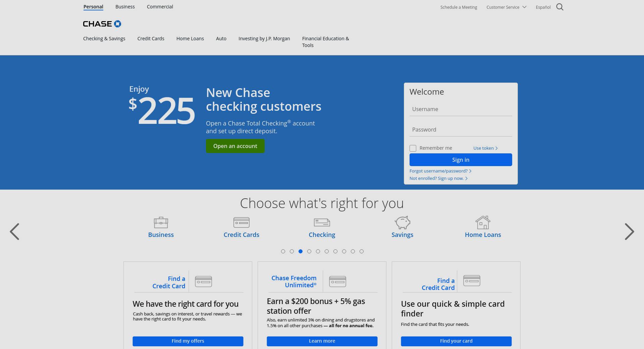This screenshot has width=644, height=349.
Task: Switch to the Business top tab
Action: (125, 7)
